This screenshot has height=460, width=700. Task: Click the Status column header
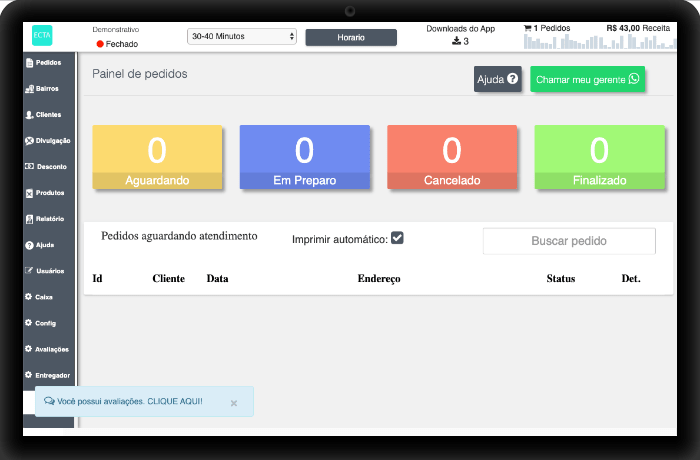click(561, 278)
